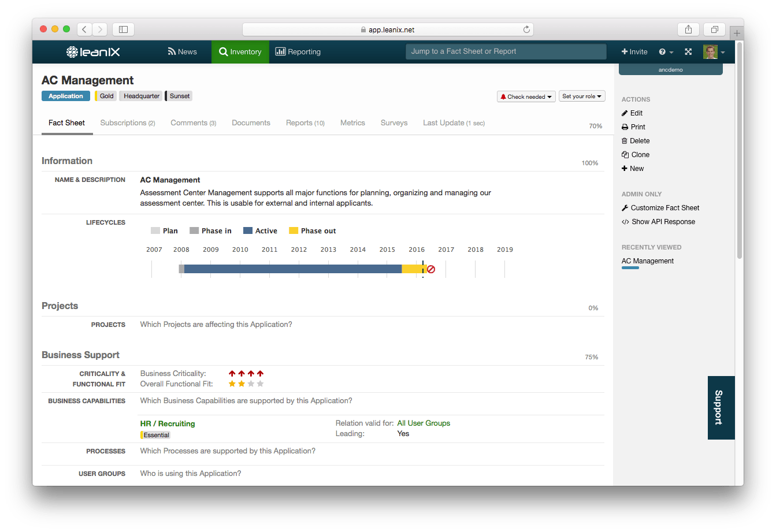
Task: Click the LeanIX logo
Action: click(93, 52)
